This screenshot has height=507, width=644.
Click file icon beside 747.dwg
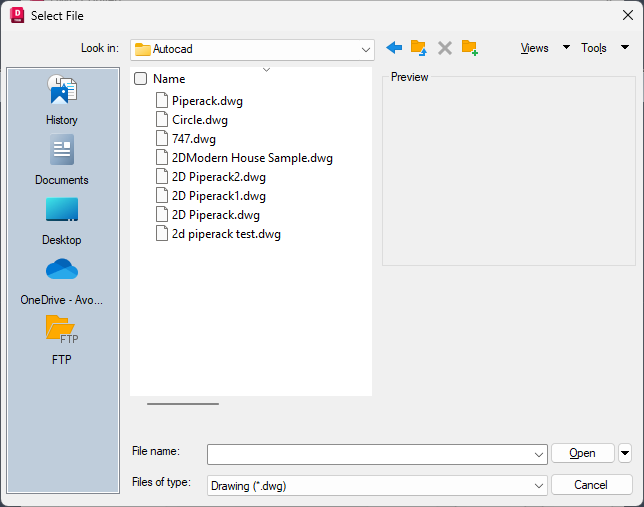pyautogui.click(x=162, y=138)
